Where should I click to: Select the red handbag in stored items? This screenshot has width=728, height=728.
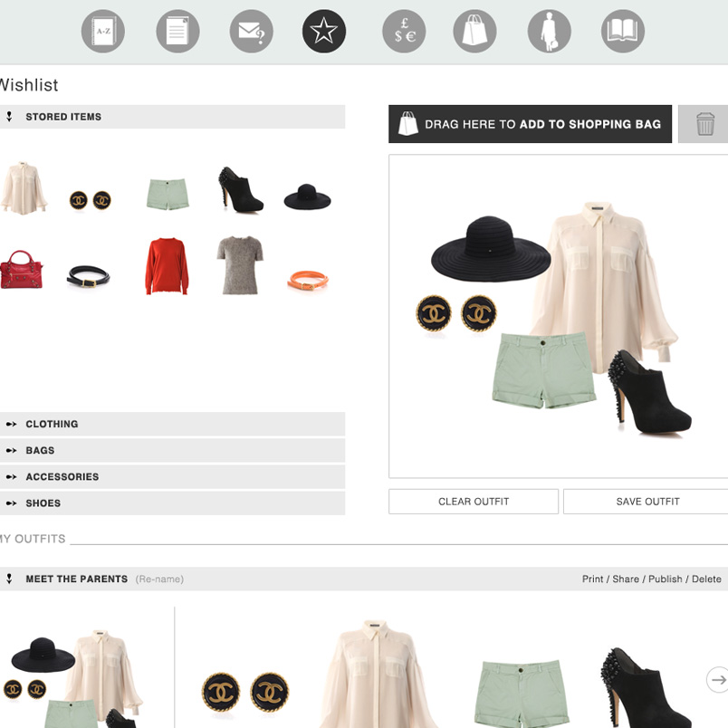click(21, 269)
